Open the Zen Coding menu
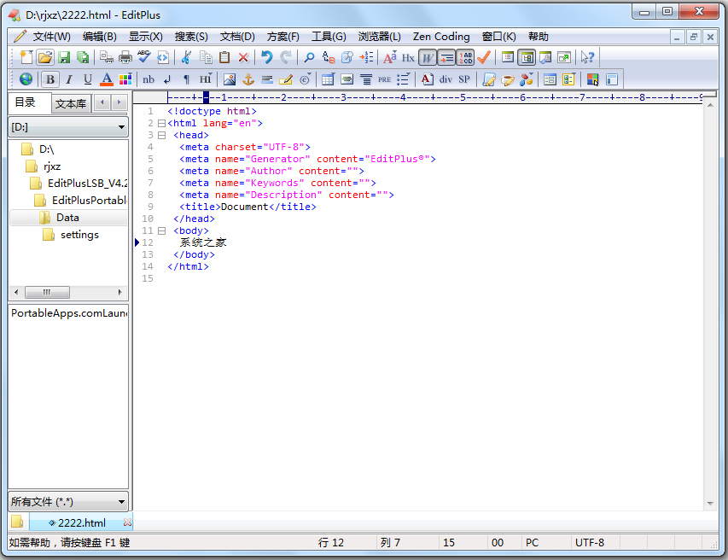Image resolution: width=728 pixels, height=560 pixels. pyautogui.click(x=441, y=36)
